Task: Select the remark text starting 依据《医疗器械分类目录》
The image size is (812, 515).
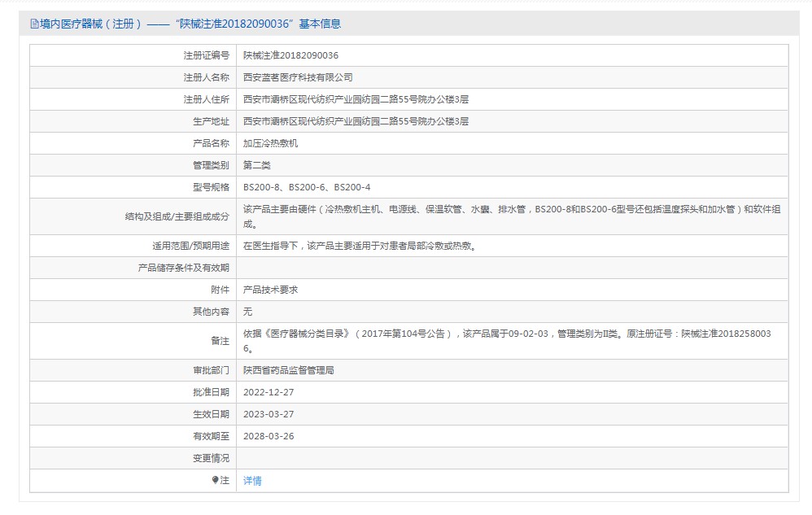Action: coord(507,341)
